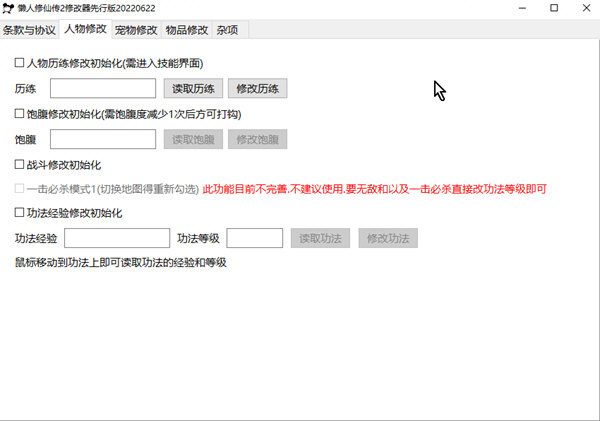Viewport: 600px width, 421px height.
Task: Maximize the trainer window
Action: 554,8
